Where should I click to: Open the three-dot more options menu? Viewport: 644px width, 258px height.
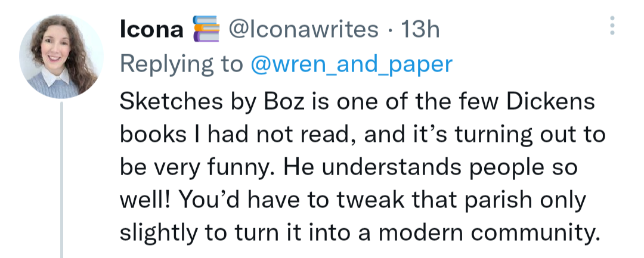coord(612,26)
